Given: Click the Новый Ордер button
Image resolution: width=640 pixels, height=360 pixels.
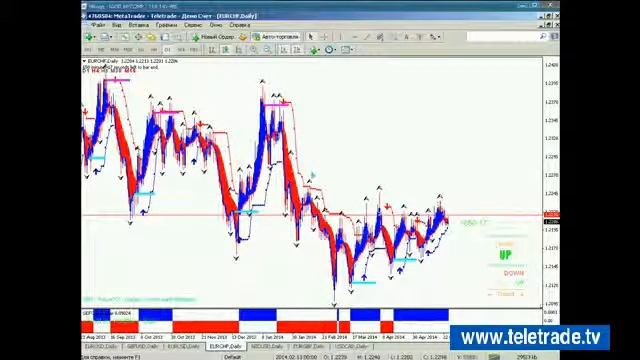Looking at the screenshot, I should click(x=213, y=37).
